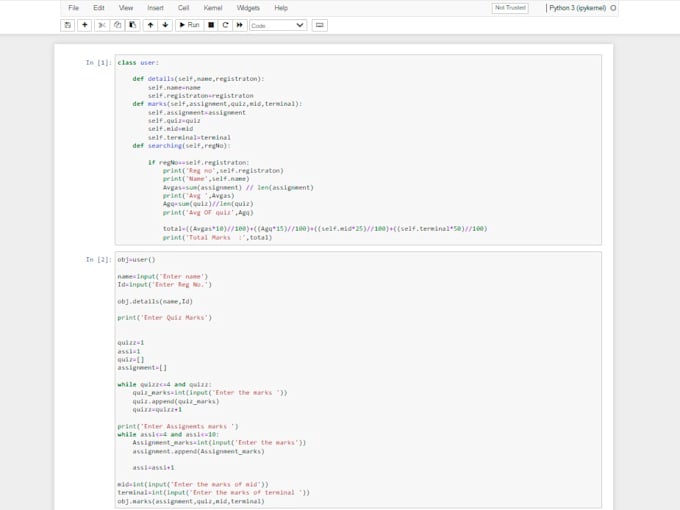Click the 'obj=user()' line
This screenshot has height=510, width=680.
(136, 260)
